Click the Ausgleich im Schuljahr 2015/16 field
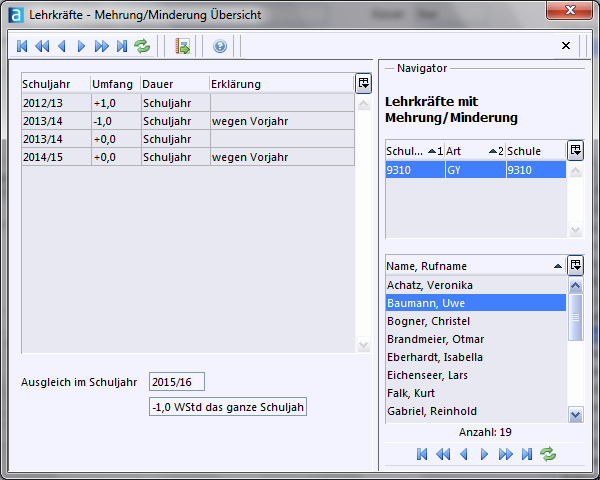The width and height of the screenshot is (600, 480). click(x=177, y=382)
